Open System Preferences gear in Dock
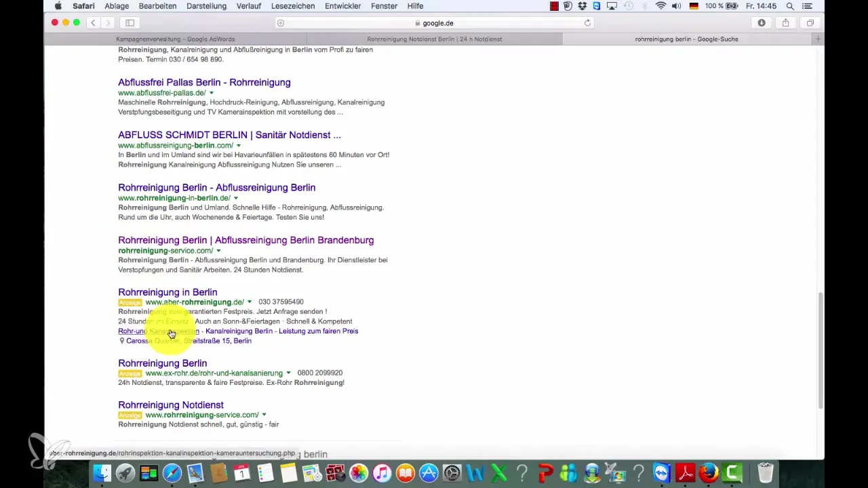 pyautogui.click(x=452, y=472)
